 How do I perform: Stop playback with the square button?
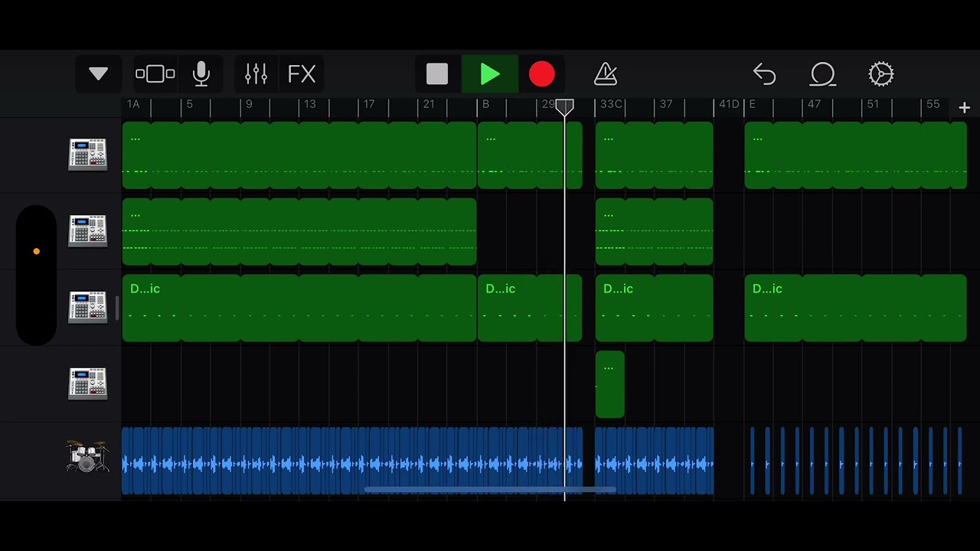437,74
